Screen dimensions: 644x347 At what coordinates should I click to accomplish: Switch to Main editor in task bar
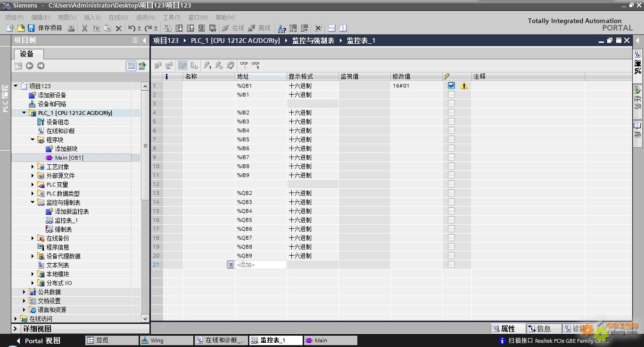click(x=330, y=340)
